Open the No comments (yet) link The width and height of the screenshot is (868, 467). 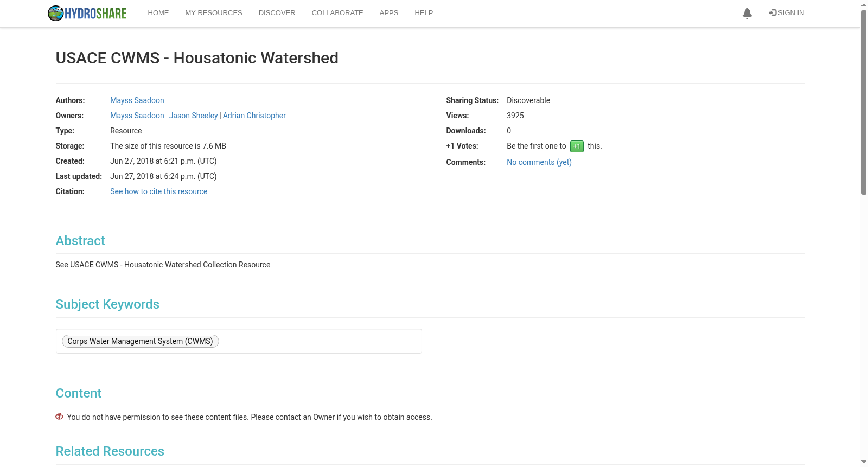pyautogui.click(x=539, y=162)
